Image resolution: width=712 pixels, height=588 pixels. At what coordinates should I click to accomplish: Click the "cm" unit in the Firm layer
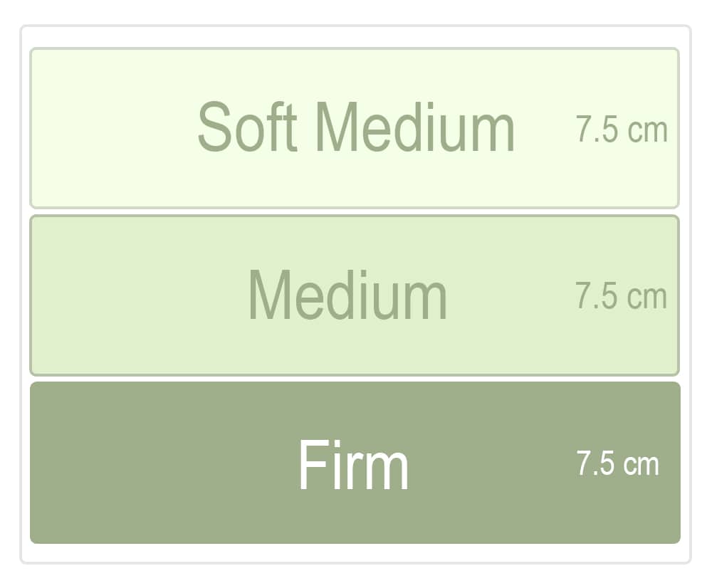click(x=641, y=465)
